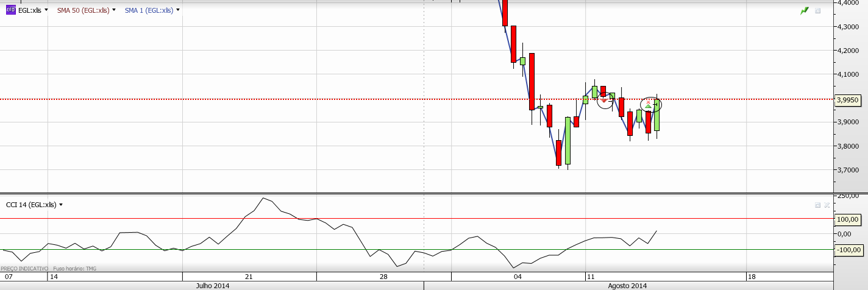Click the -100,00 CCI level label
The image size is (868, 290).
pyautogui.click(x=848, y=250)
